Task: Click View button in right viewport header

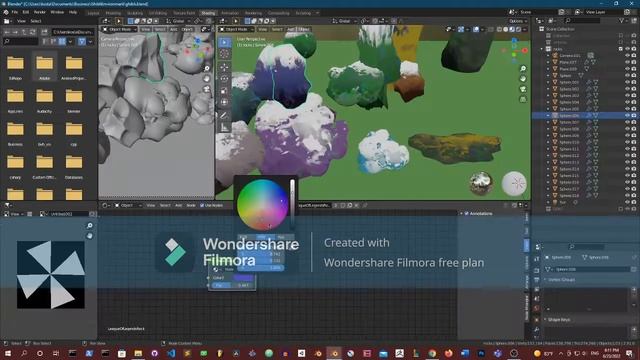Action: [263, 29]
